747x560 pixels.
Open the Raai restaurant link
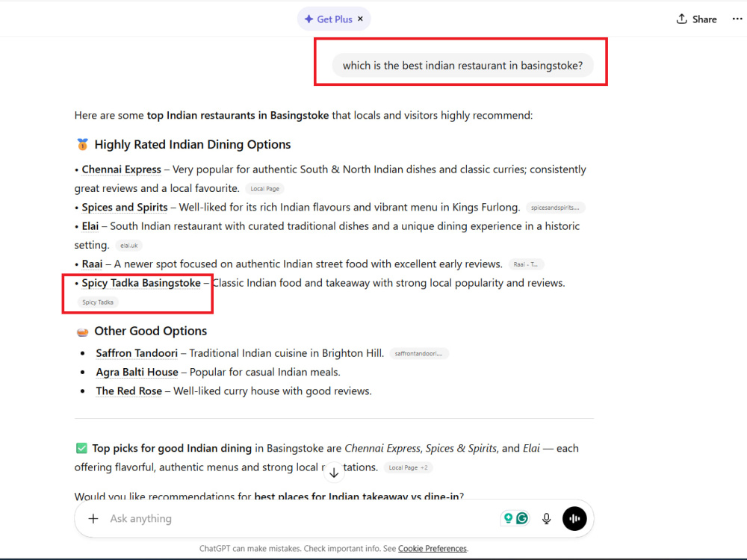(x=92, y=264)
